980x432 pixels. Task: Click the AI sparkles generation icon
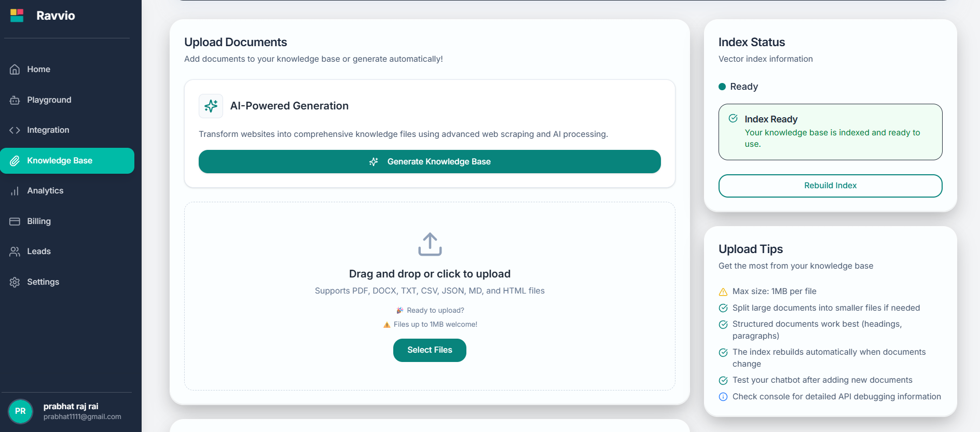point(211,106)
